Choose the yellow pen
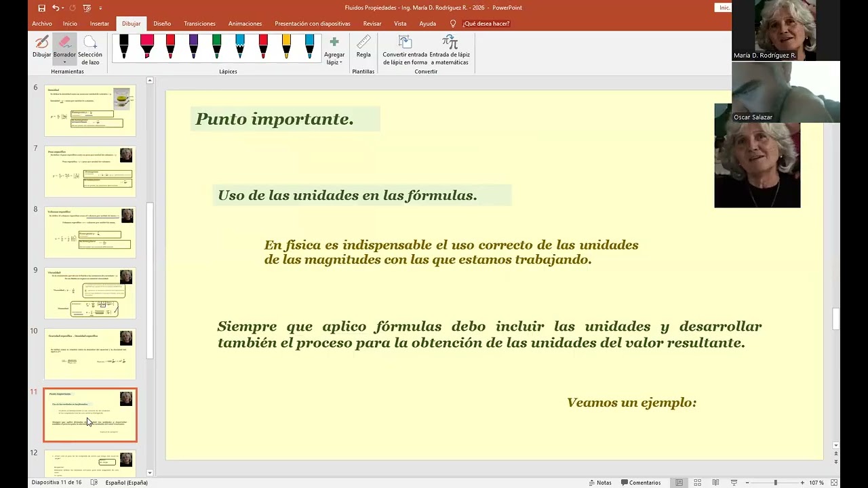The image size is (868, 488). tap(286, 47)
